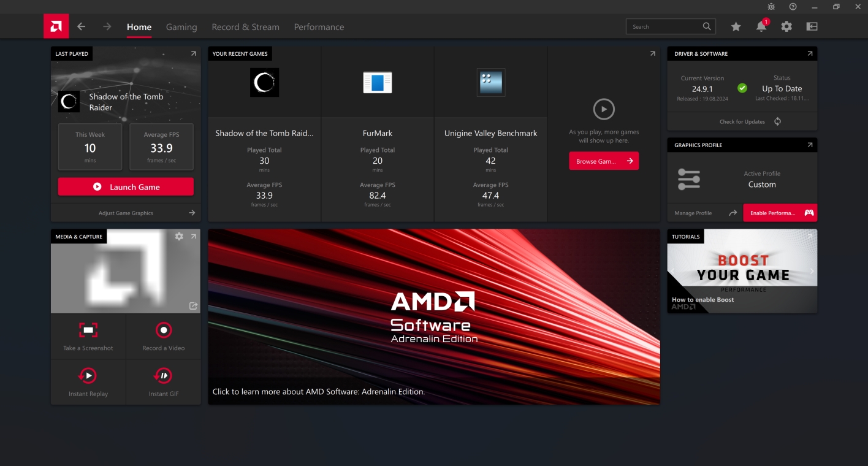Open the help question mark icon
868x466 pixels.
793,7
